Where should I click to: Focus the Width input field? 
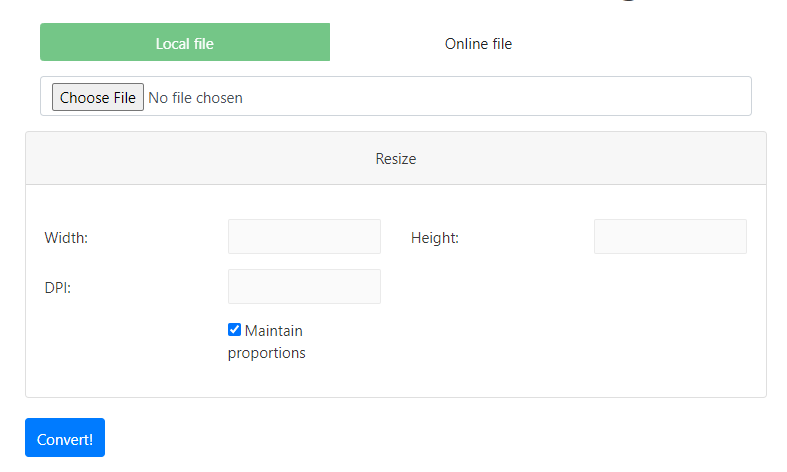[x=304, y=237]
